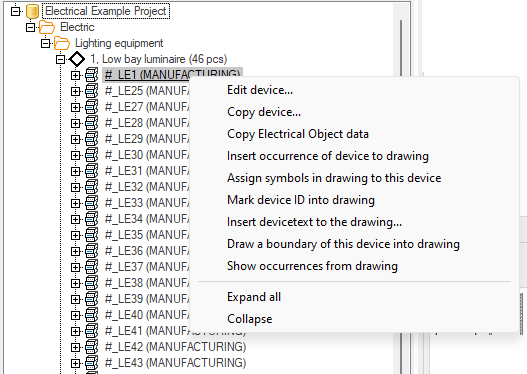Image resolution: width=527 pixels, height=374 pixels.
Task: Click the device icon beside #_LE30
Action: point(91,155)
